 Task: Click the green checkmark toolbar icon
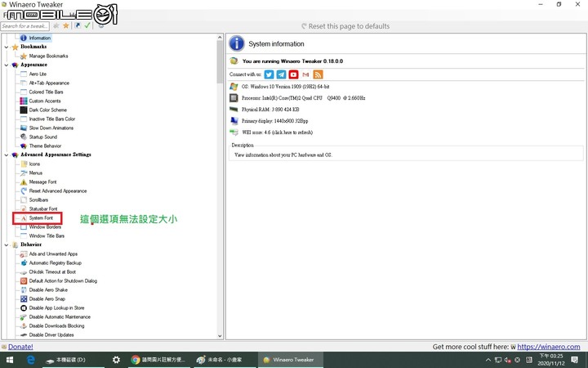click(87, 25)
